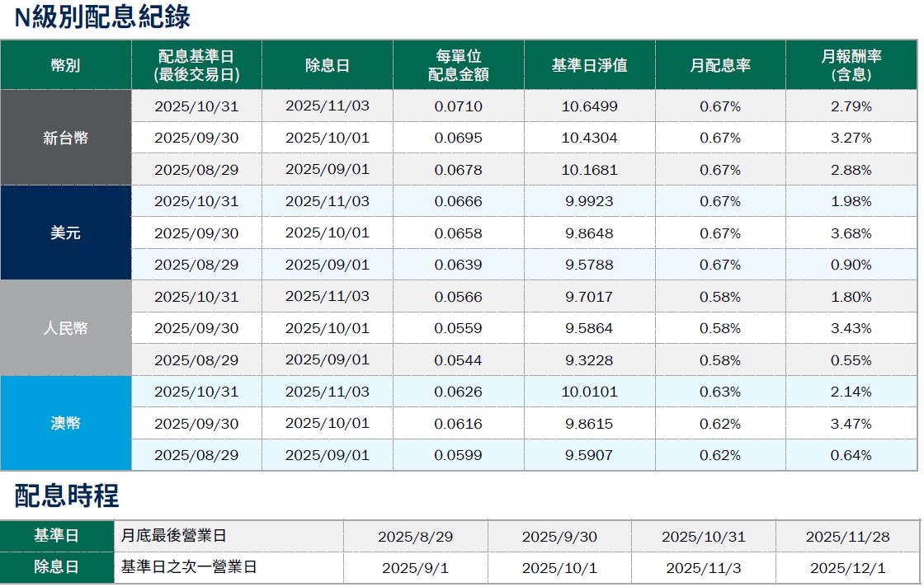Viewport: 924px width, 587px height.
Task: Select the 澳幣 currency row label
Action: (x=65, y=424)
